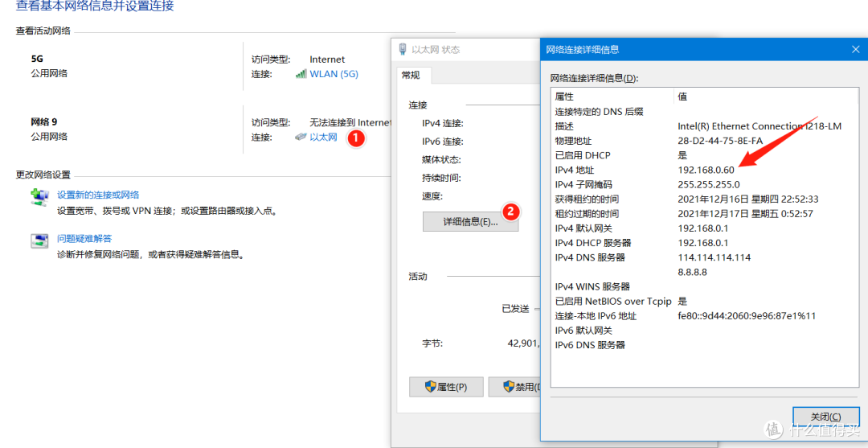Open 问题疑难解答 link

pyautogui.click(x=84, y=239)
